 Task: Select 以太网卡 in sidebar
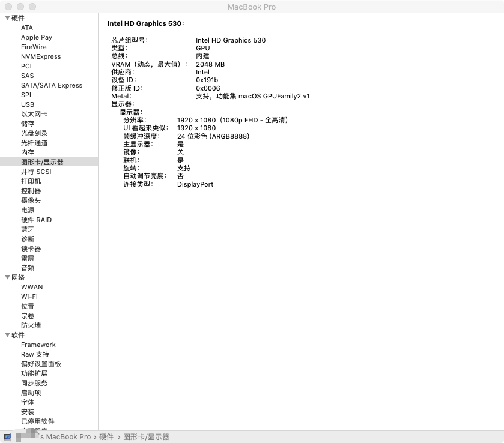(x=34, y=114)
